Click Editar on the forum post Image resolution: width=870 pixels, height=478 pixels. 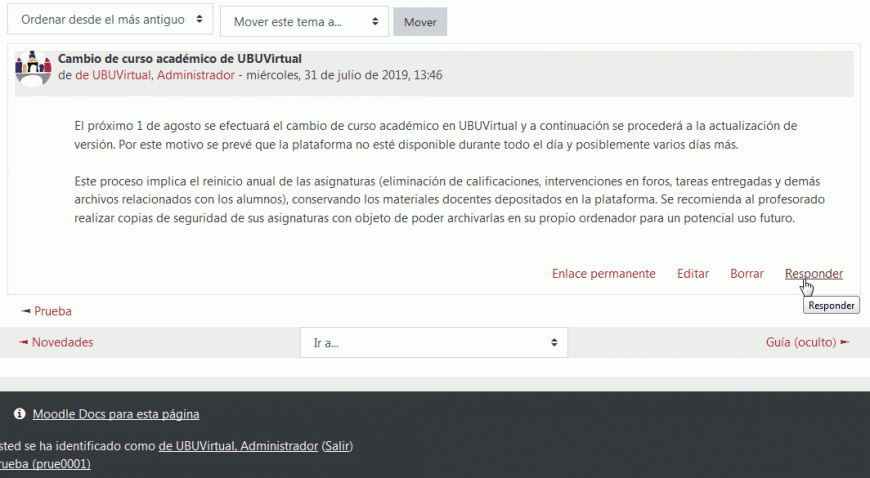(x=693, y=274)
